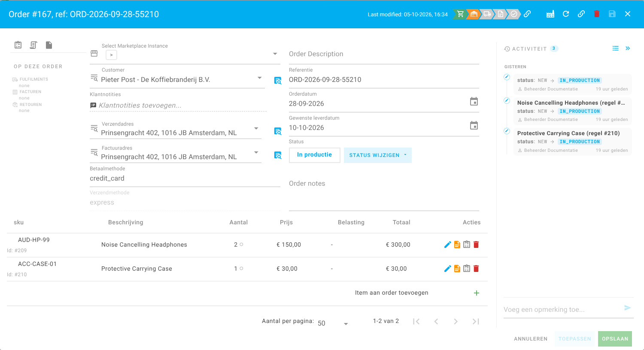Click the green shopping cart status step

tap(460, 14)
